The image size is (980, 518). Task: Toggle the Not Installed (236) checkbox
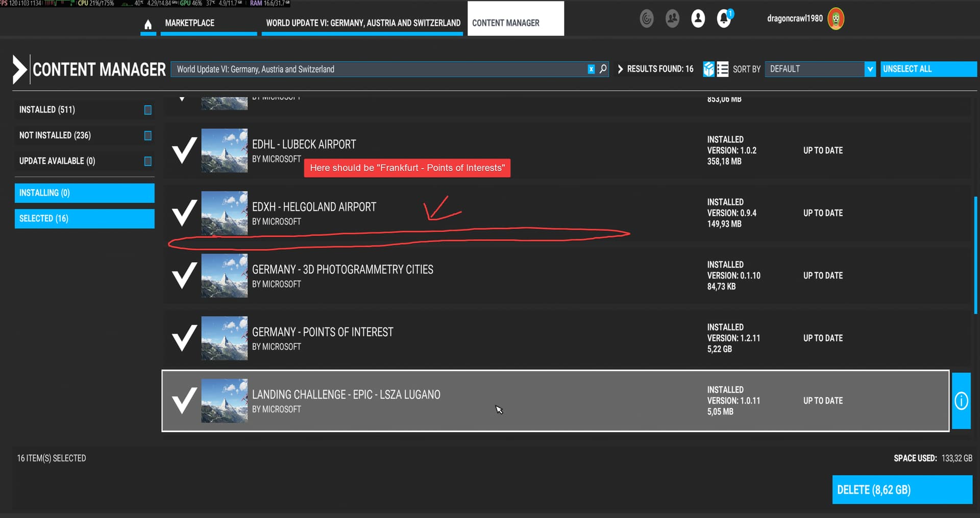(x=148, y=135)
